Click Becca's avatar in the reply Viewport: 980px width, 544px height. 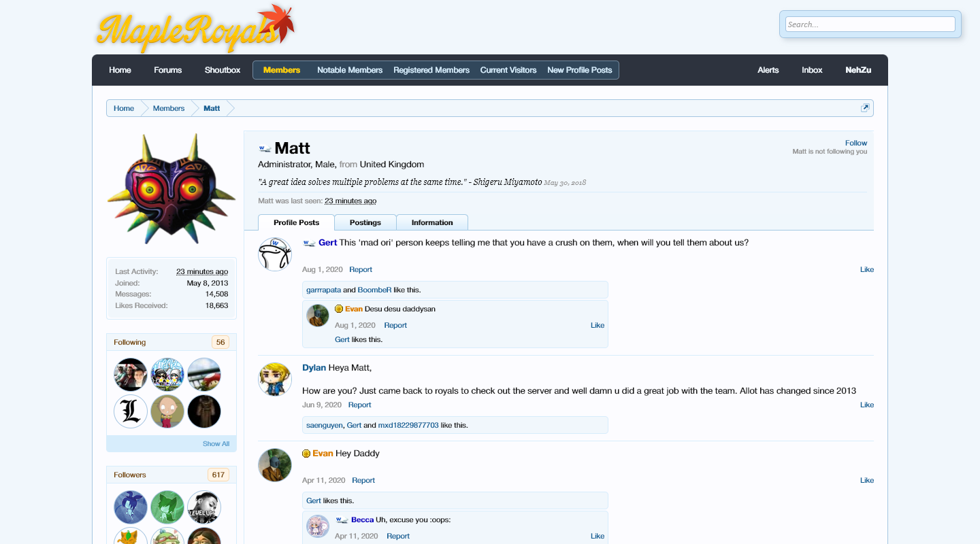click(318, 527)
